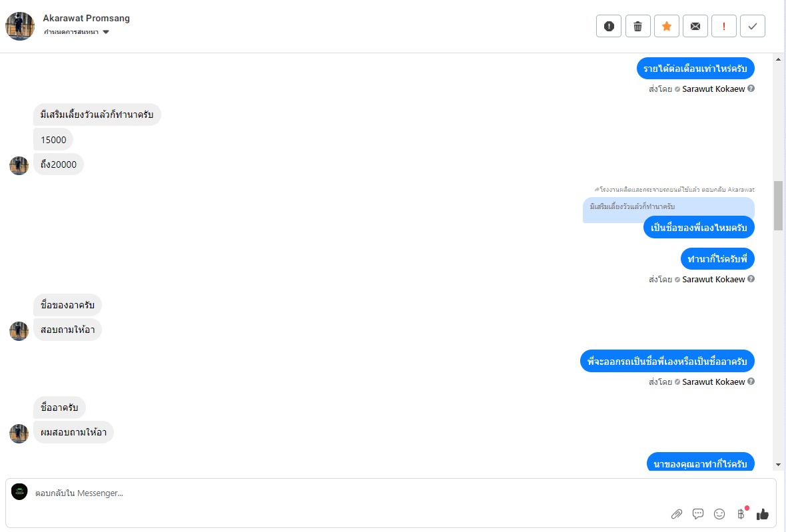Click the quoted reply preview bubble

668,207
